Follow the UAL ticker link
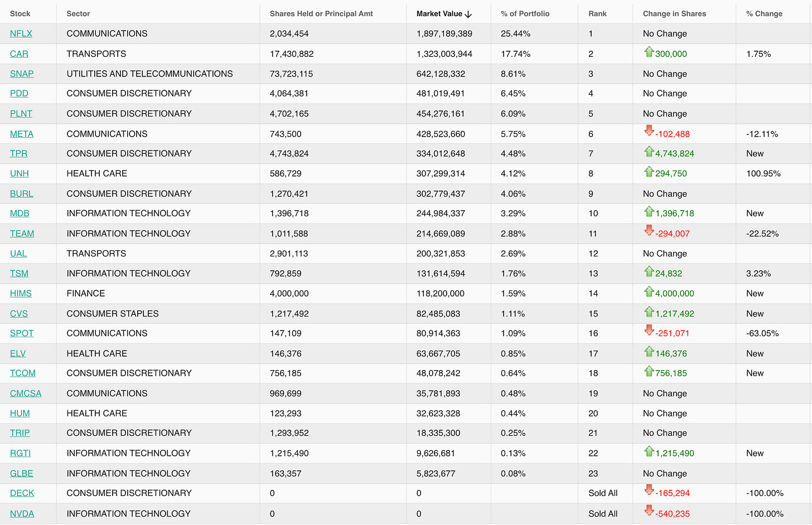The image size is (812, 525). 18,253
